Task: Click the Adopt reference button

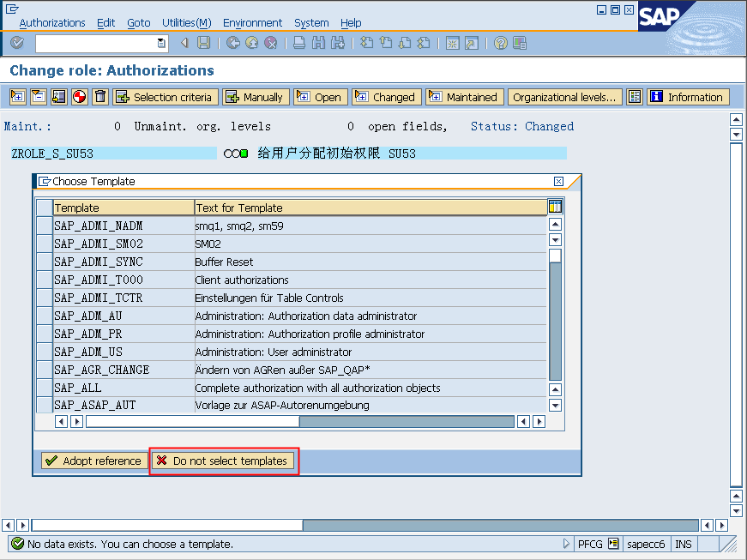Action: point(95,461)
